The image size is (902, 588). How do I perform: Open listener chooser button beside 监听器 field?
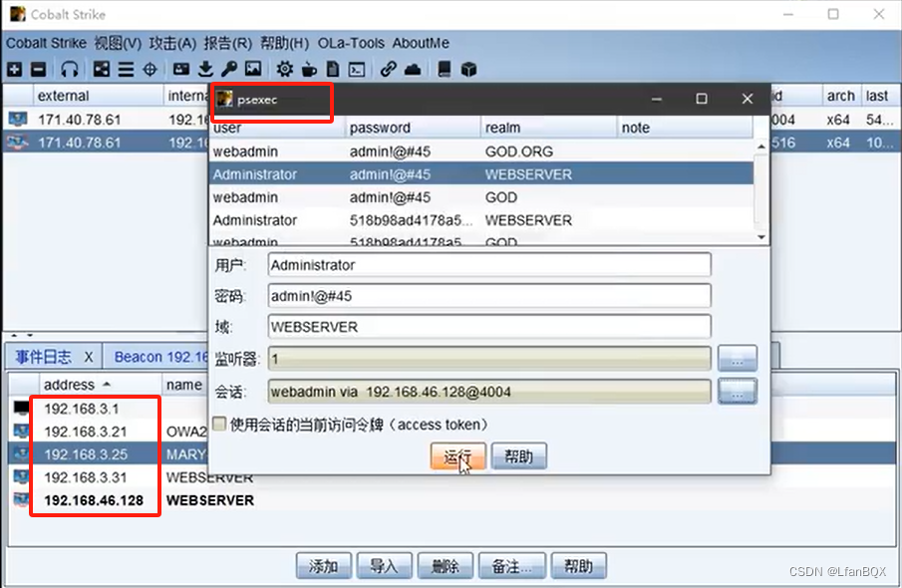tap(737, 359)
